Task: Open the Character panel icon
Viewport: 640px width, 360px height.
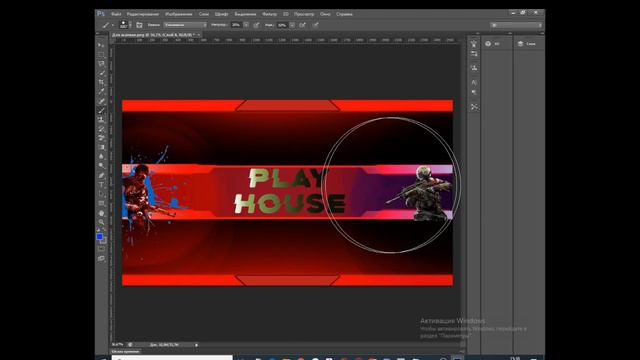Action: (474, 82)
